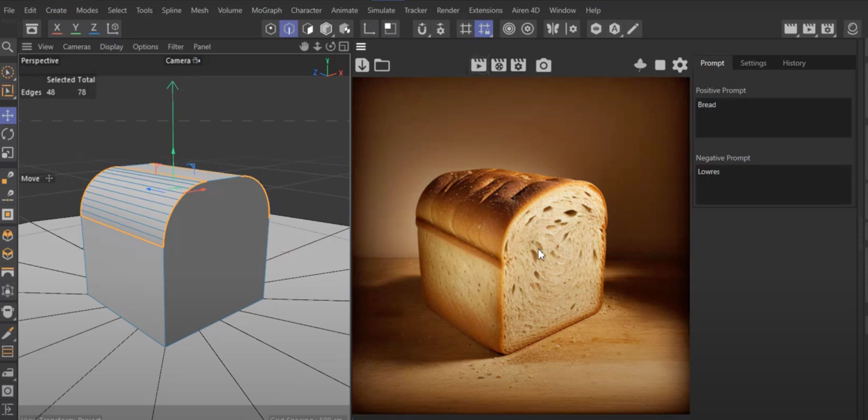This screenshot has height=420, width=868.
Task: Toggle the viewport solo square icon
Action: coord(390,29)
